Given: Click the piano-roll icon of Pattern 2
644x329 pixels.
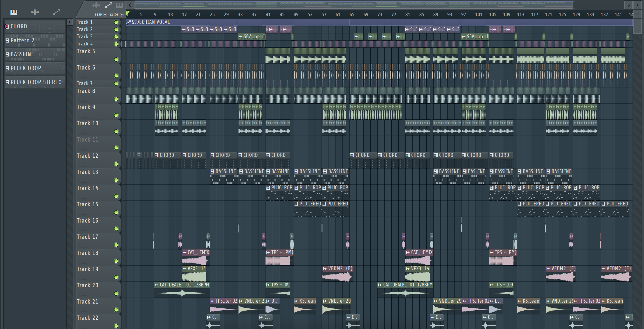Looking at the screenshot, I should pos(7,40).
